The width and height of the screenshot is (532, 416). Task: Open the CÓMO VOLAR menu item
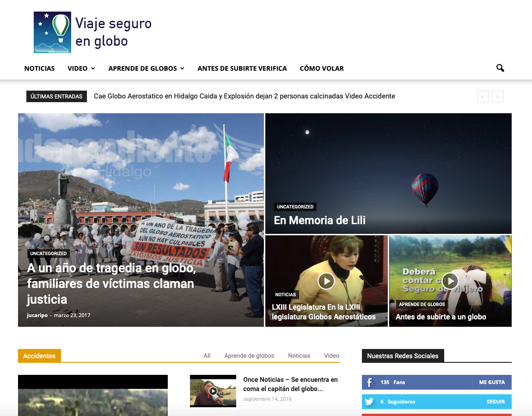tap(322, 68)
